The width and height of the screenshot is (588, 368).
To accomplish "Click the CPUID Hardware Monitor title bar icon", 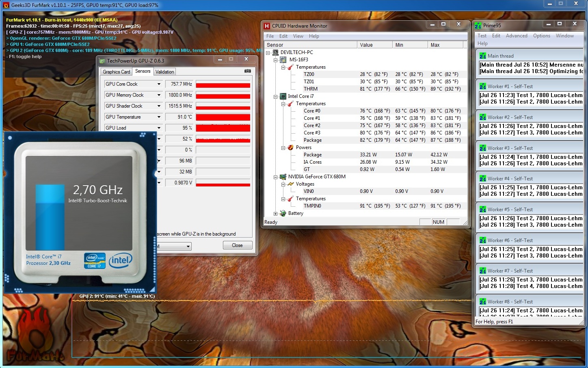I will pos(267,26).
